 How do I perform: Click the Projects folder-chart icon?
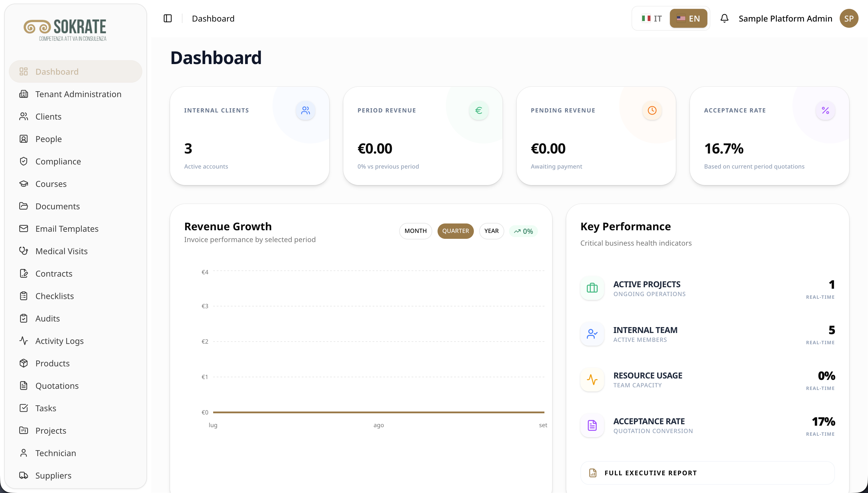click(x=23, y=430)
